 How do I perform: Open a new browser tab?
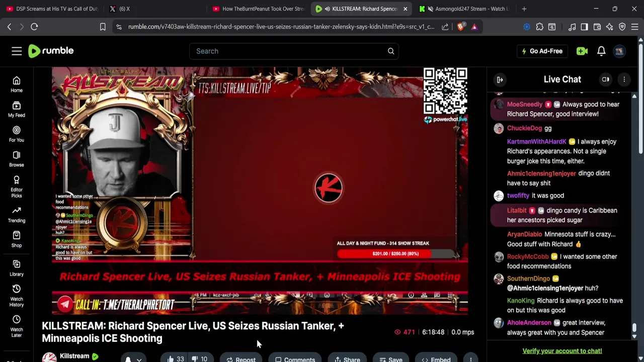pyautogui.click(x=524, y=9)
